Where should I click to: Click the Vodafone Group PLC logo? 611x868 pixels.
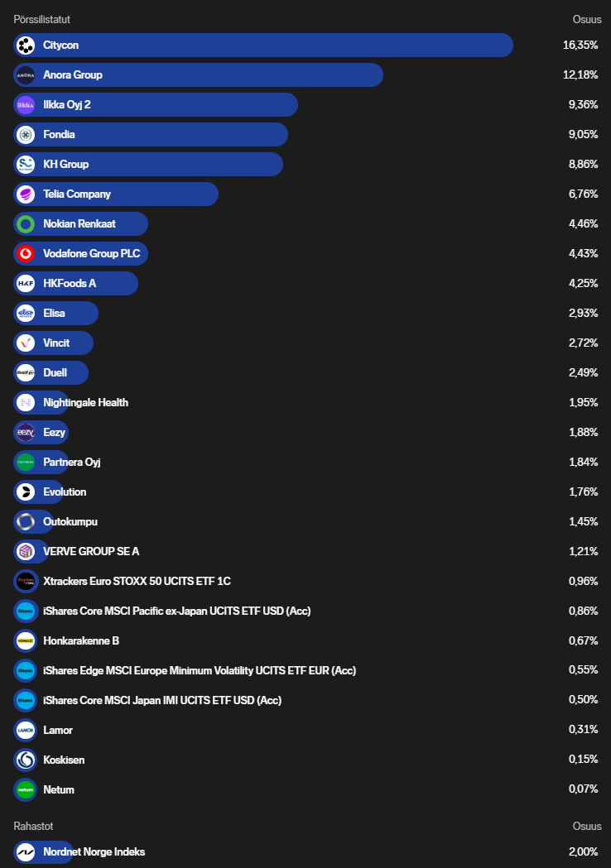(x=26, y=254)
